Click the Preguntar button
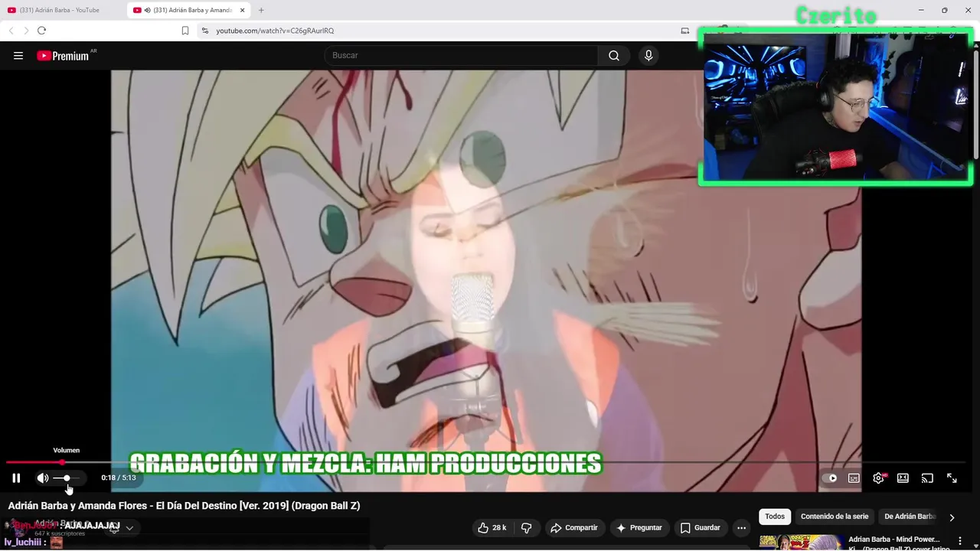 pos(639,528)
